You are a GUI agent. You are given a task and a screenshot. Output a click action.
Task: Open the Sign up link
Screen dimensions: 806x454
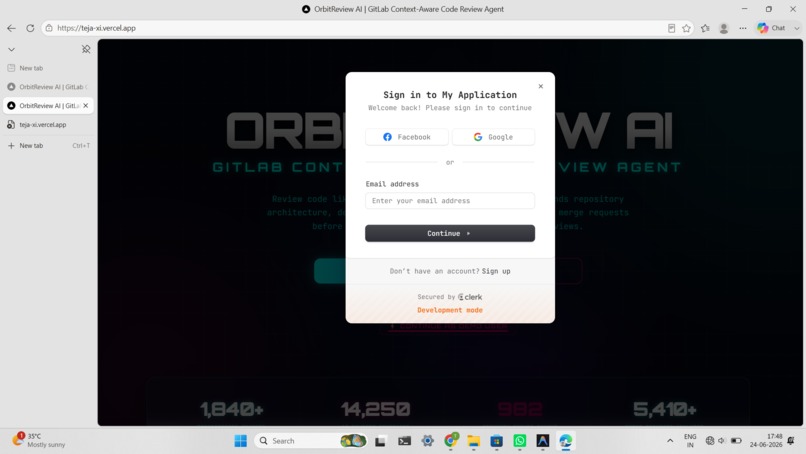coord(496,271)
